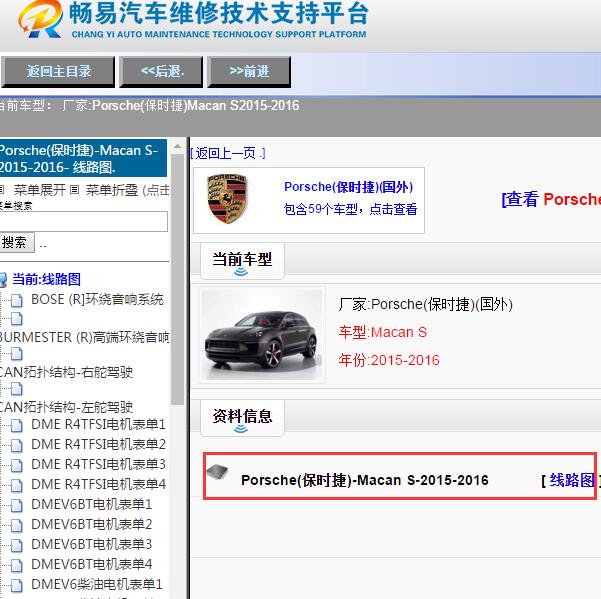
Task: Open tree item CAN拓扑结构-左舵驾驶
Action: tap(66, 407)
